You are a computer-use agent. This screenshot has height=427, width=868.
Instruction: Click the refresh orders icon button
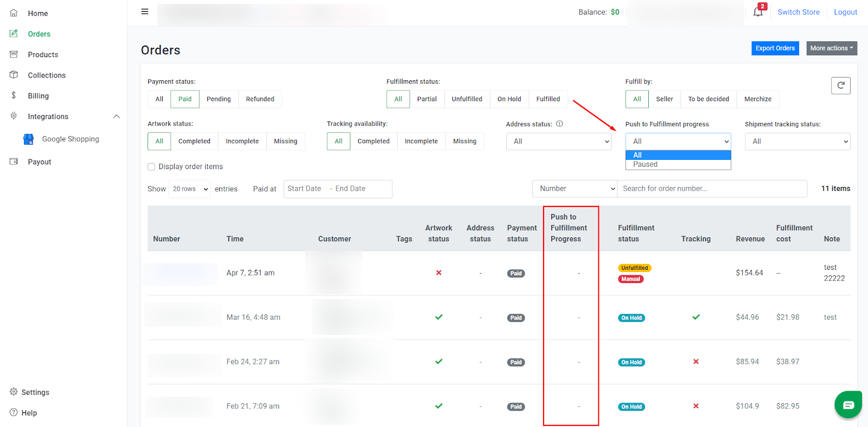(840, 86)
